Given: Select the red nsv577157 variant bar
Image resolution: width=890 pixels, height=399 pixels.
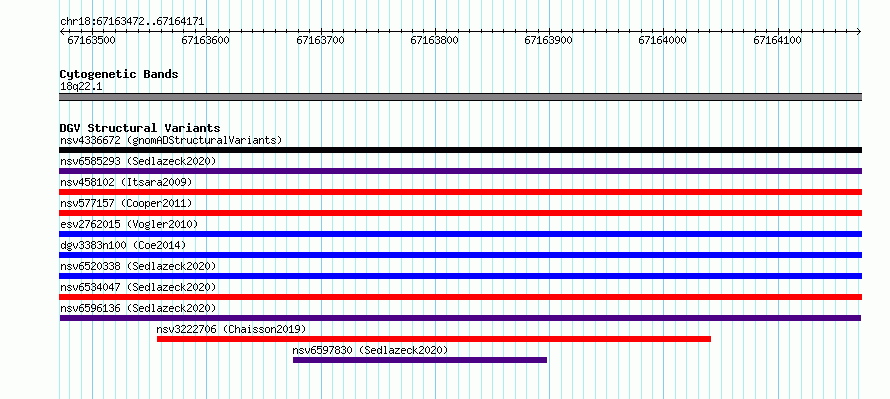Looking at the screenshot, I should click(x=460, y=213).
